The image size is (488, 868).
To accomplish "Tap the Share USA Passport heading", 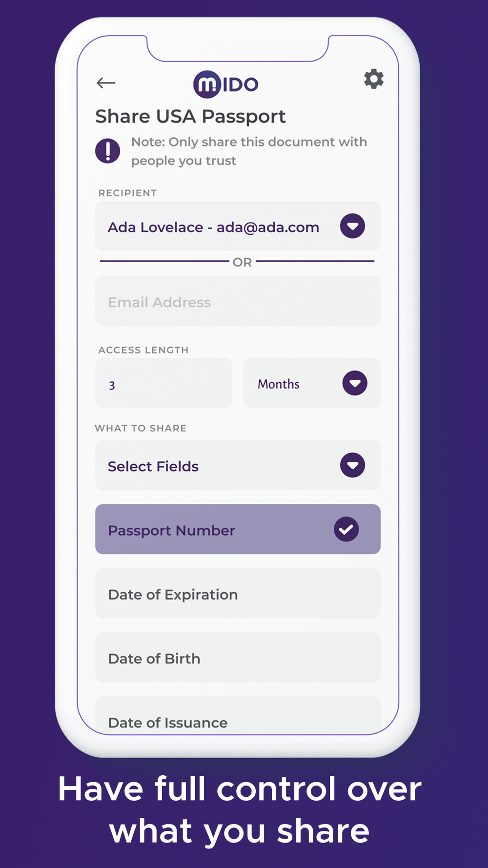I will point(190,117).
